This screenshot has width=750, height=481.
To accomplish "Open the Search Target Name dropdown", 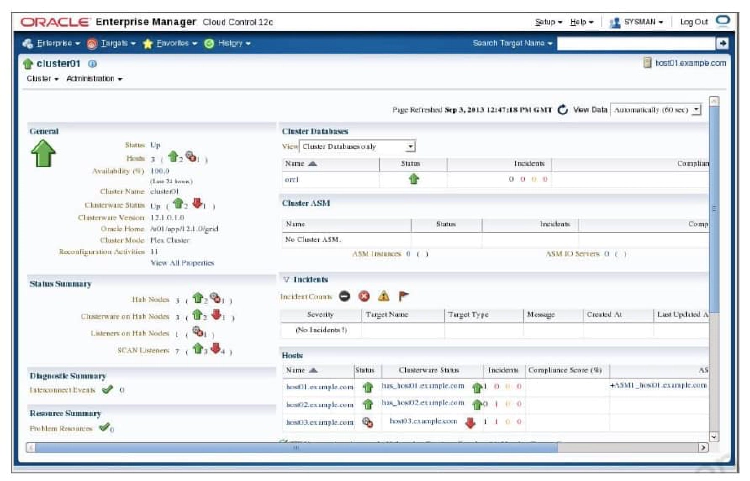I will [x=512, y=43].
